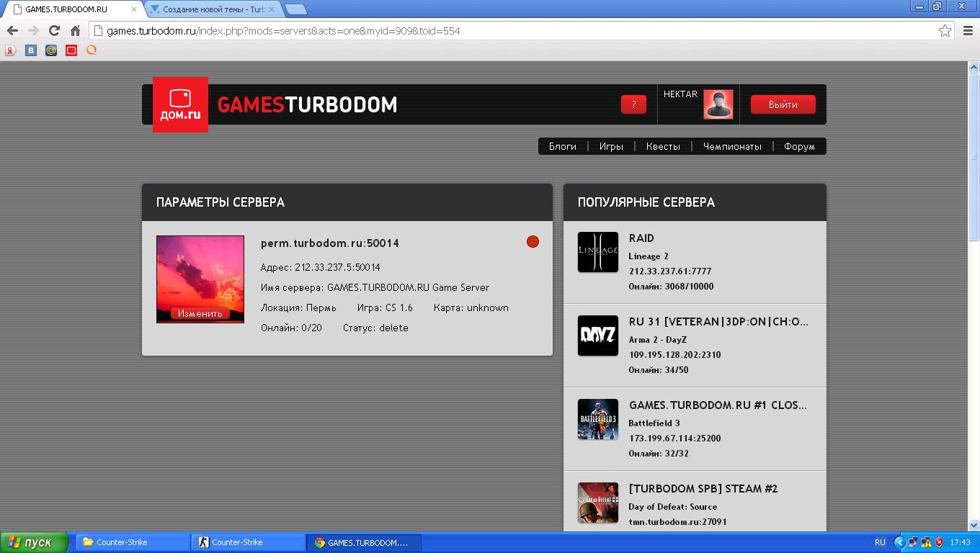
Task: Click the page scrollbar up arrow
Action: coord(974,67)
